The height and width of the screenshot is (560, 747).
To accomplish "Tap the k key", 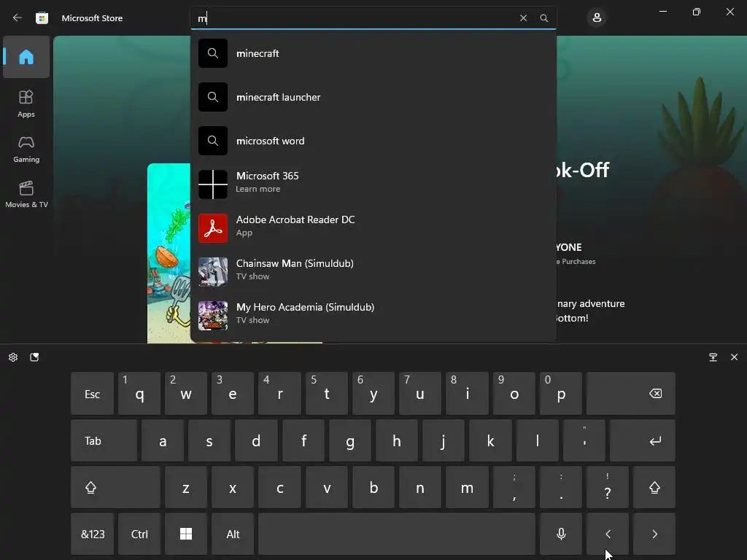I will [490, 440].
